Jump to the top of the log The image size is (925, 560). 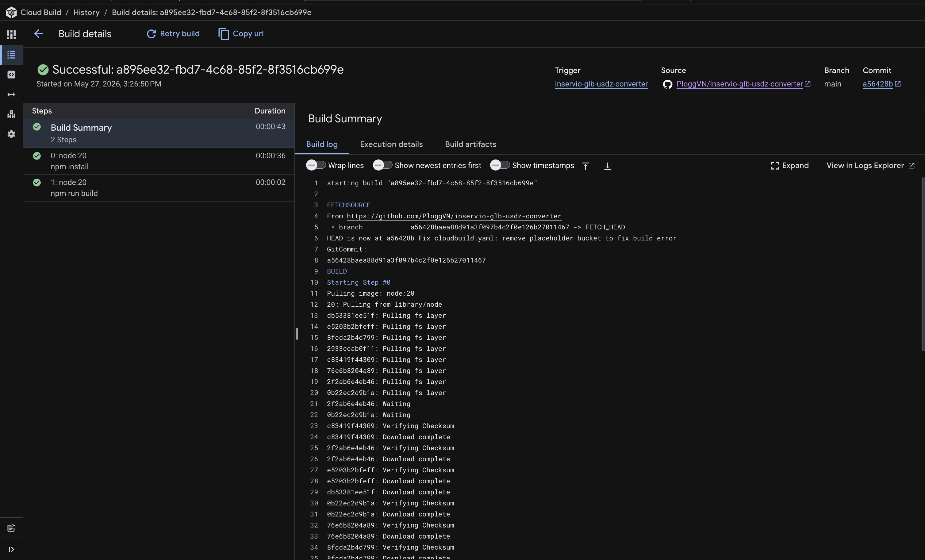tap(585, 166)
